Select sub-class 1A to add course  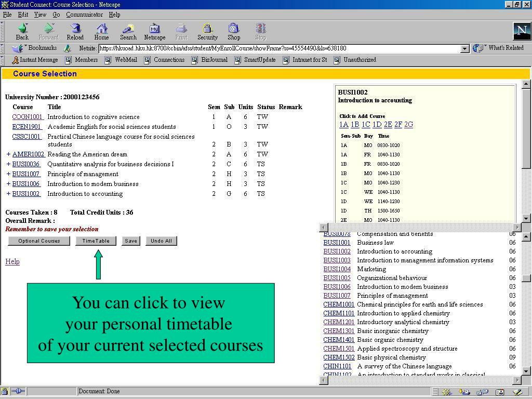point(344,125)
